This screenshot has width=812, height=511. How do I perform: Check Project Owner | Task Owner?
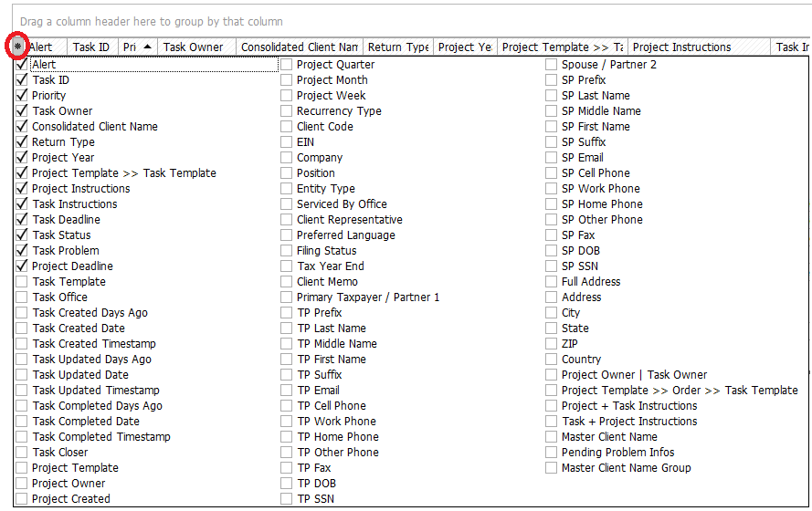(552, 375)
